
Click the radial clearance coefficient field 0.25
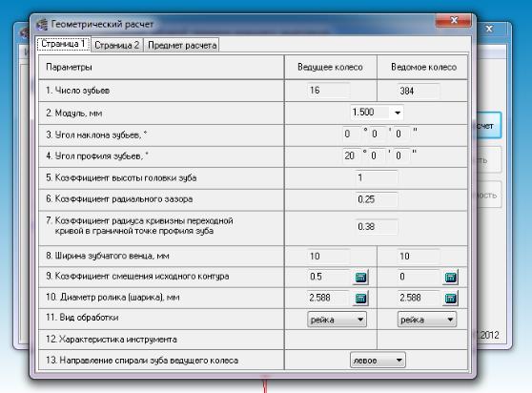coord(377,199)
